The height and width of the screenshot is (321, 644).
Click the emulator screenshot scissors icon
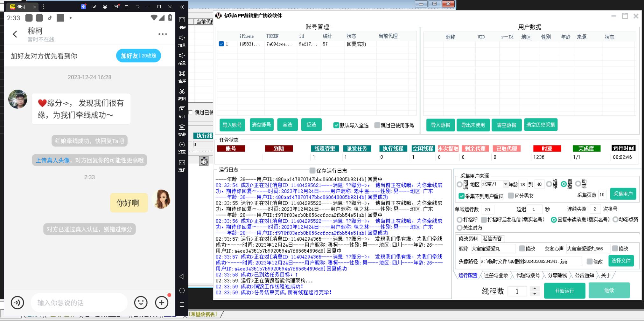point(182,92)
